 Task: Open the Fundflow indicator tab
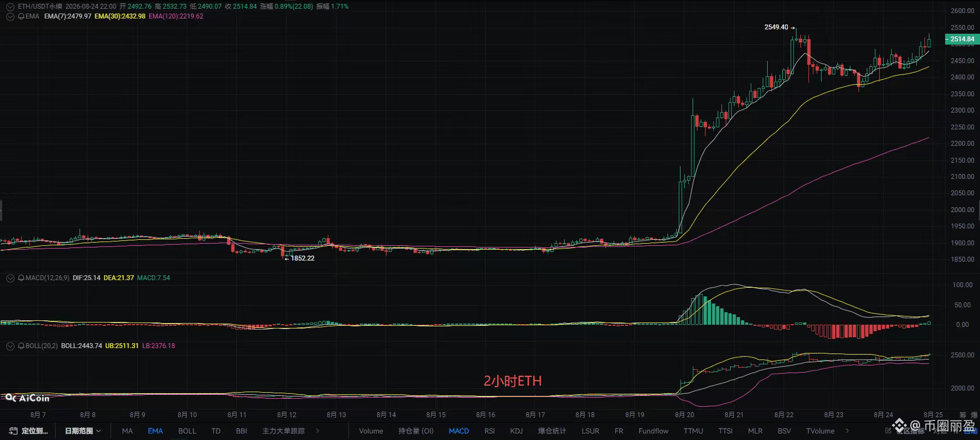[654, 431]
